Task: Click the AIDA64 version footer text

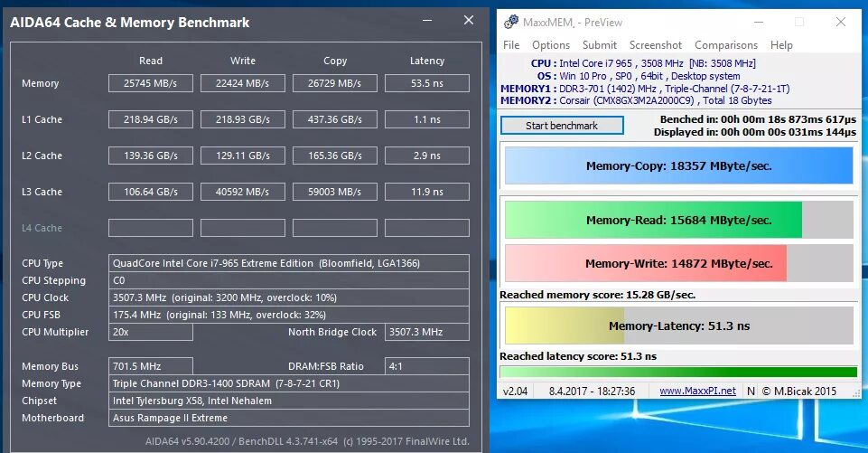Action: pos(307,441)
